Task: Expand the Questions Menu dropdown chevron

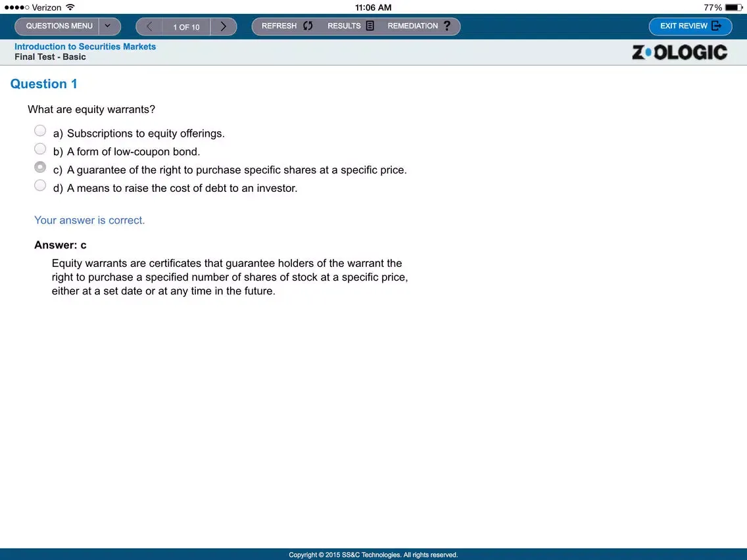Action: point(109,26)
